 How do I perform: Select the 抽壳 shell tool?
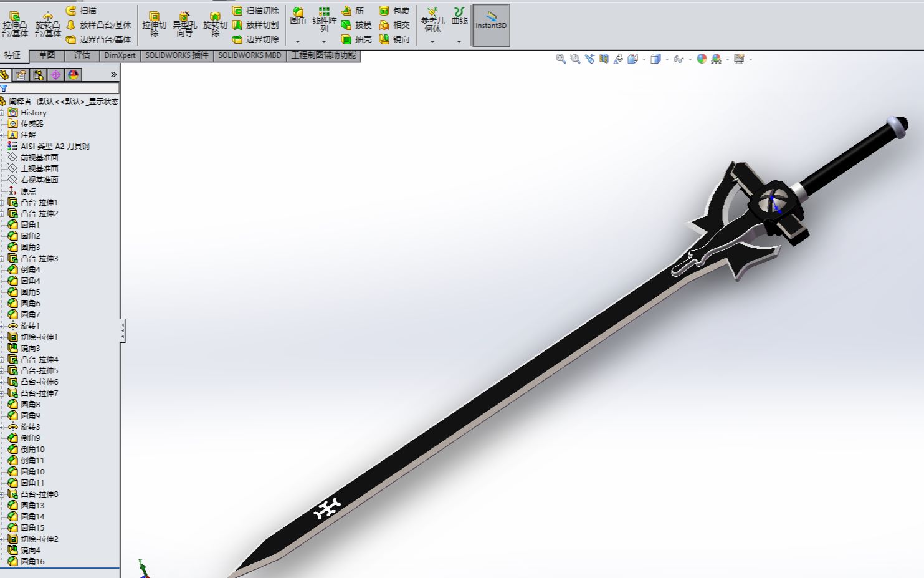tap(356, 39)
